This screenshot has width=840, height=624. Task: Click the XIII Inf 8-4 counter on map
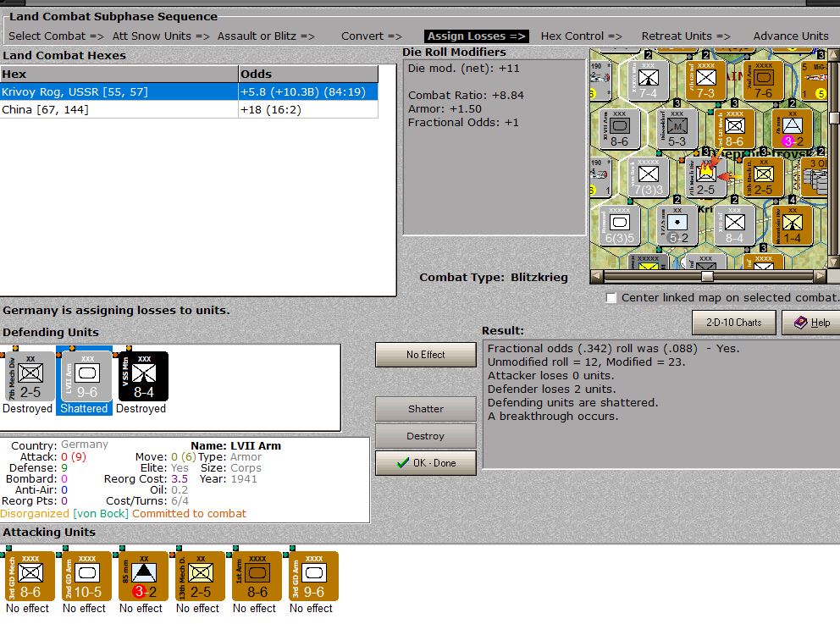[734, 227]
